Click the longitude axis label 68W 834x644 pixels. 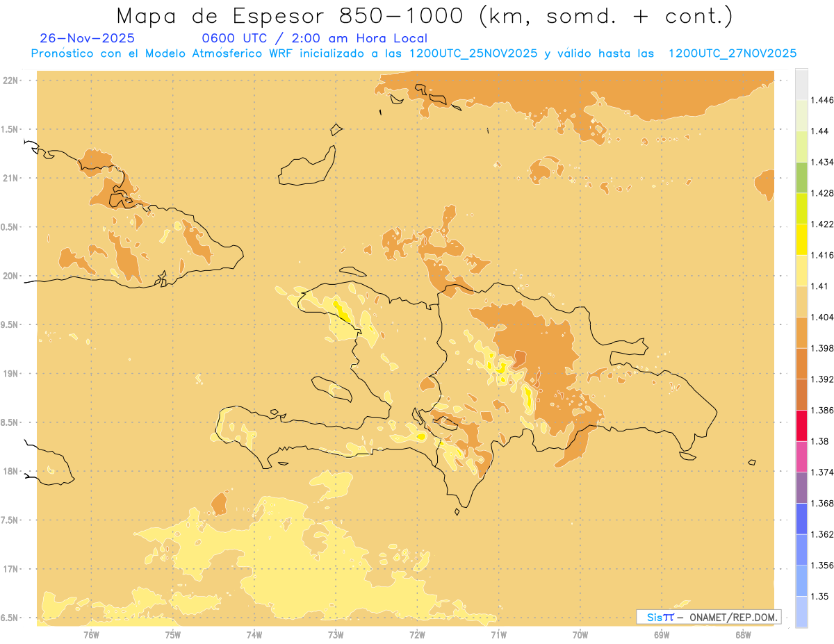coord(743,635)
